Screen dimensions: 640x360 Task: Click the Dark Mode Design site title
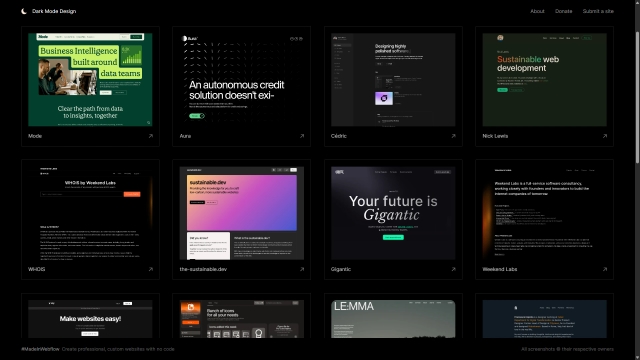tap(54, 11)
